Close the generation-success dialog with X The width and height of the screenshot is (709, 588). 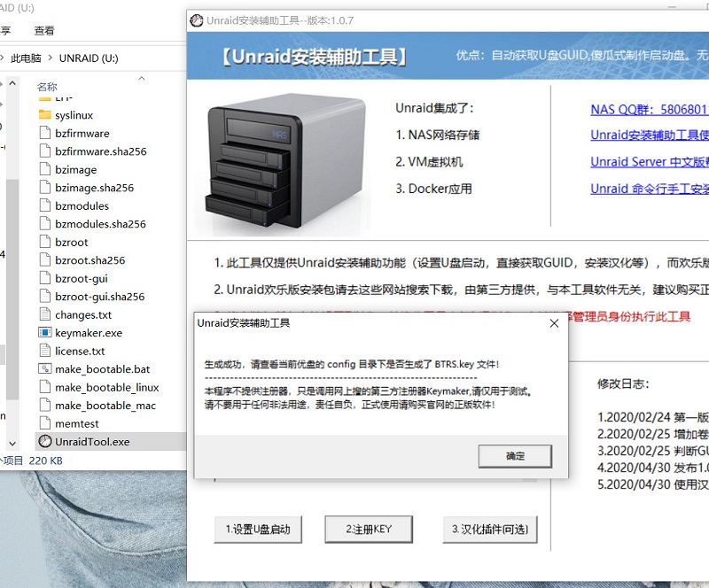tap(554, 323)
